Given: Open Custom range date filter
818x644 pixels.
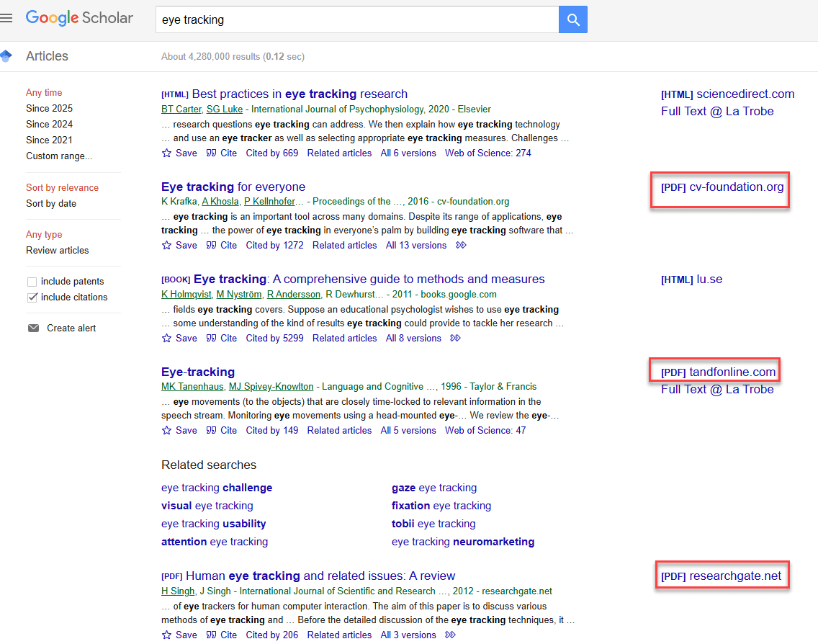Looking at the screenshot, I should [59, 156].
